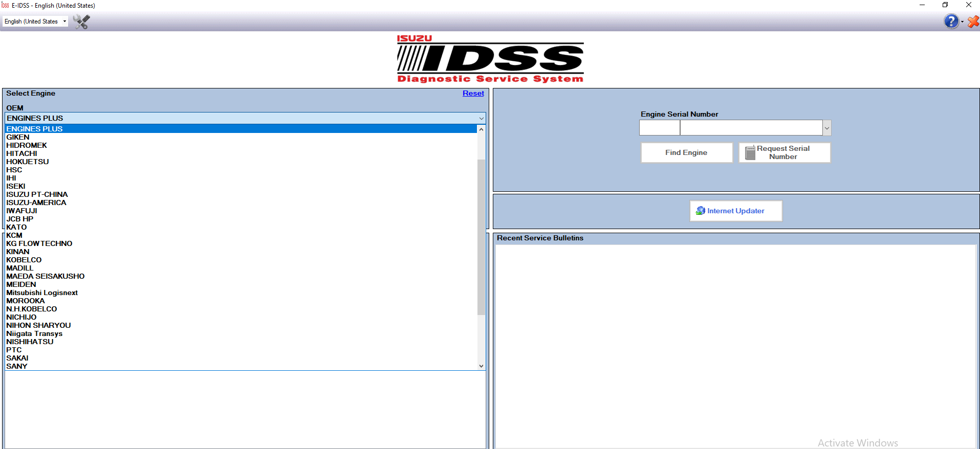980x449 pixels.
Task: Click the Internet Updater globe icon
Action: coord(700,211)
